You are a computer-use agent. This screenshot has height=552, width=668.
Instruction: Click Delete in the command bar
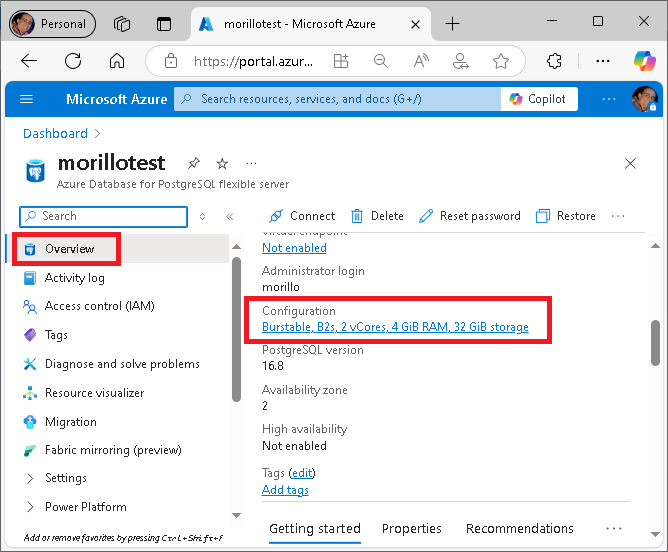[377, 216]
